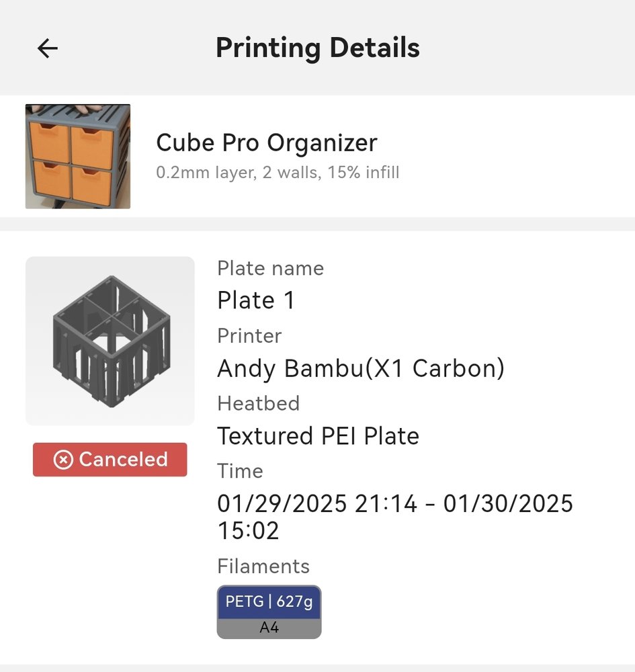The height and width of the screenshot is (672, 635).
Task: Select the A4 filament slot label
Action: pyautogui.click(x=269, y=629)
